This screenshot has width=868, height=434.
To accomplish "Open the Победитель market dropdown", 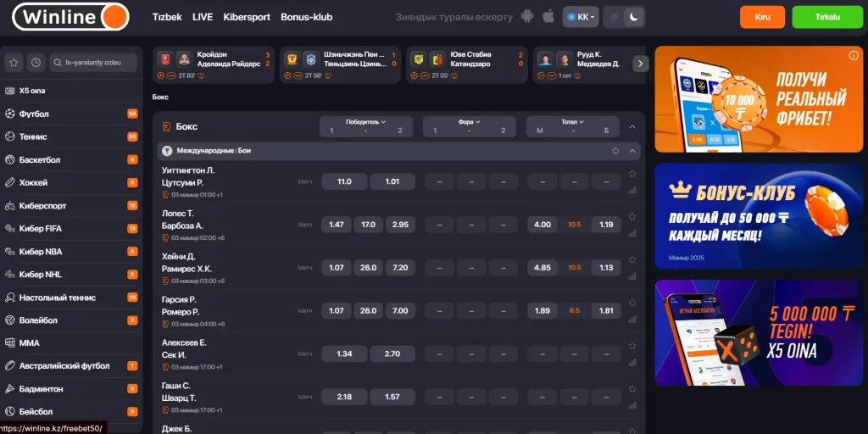I will pos(366,122).
